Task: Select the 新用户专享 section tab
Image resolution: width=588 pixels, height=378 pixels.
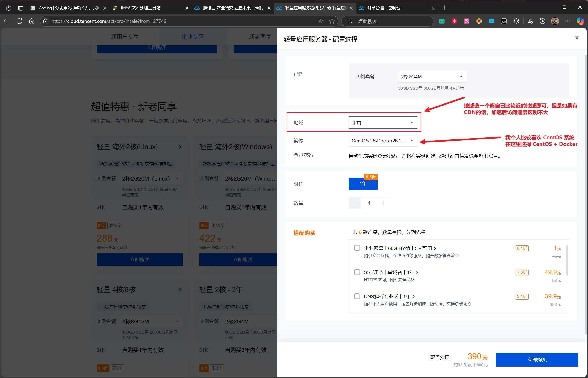Action: pos(125,36)
